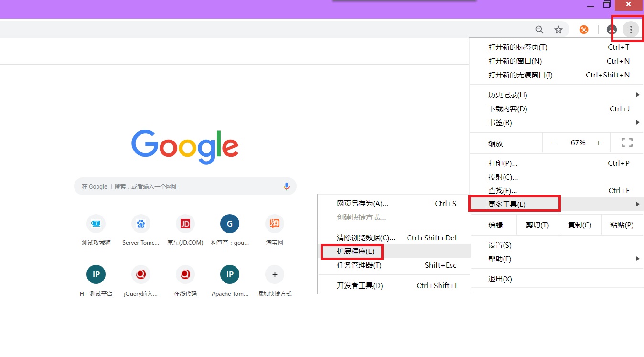Choose 清除浏览数据(C)... in submenu
This screenshot has width=644, height=357.
click(394, 238)
